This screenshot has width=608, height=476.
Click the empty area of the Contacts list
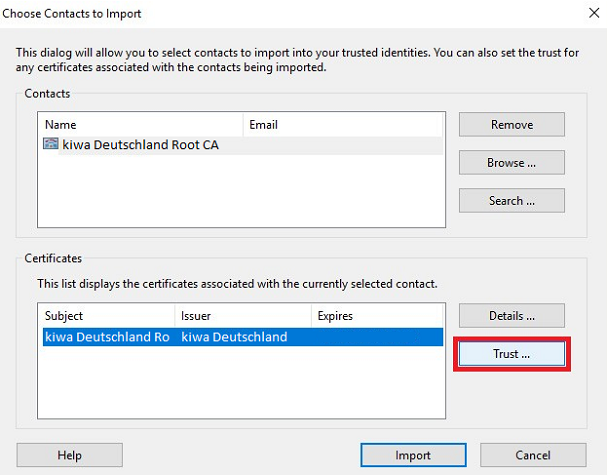240,195
